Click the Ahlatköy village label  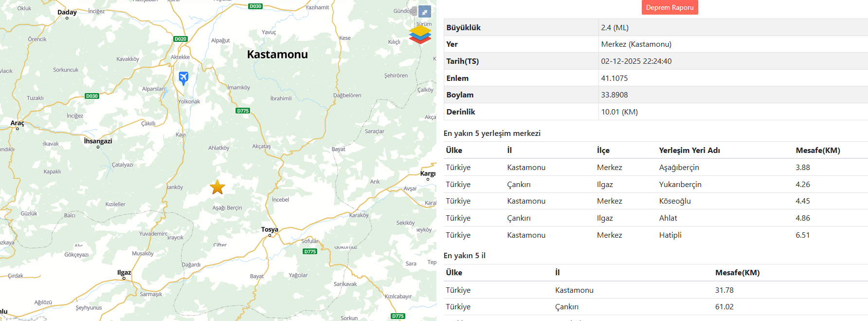(218, 148)
